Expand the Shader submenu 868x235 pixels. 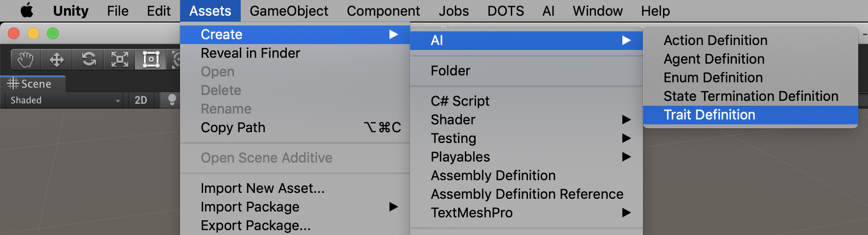[526, 119]
